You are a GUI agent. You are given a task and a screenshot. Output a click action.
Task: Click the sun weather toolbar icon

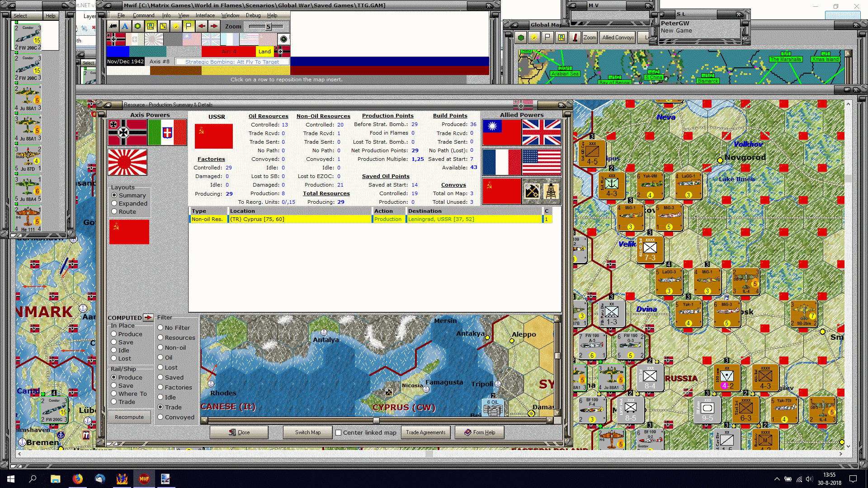pyautogui.click(x=176, y=26)
